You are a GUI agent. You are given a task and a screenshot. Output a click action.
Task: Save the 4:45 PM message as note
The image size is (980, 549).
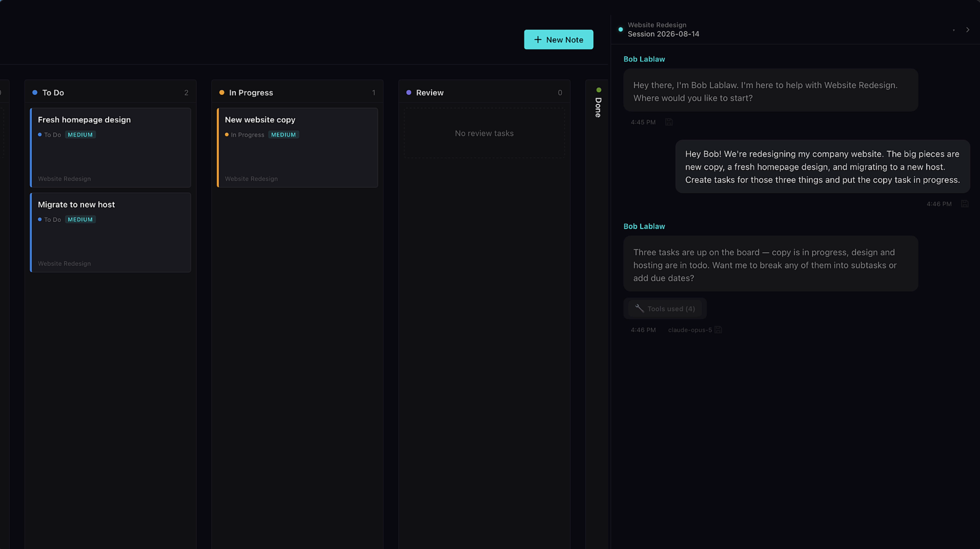[x=669, y=122]
